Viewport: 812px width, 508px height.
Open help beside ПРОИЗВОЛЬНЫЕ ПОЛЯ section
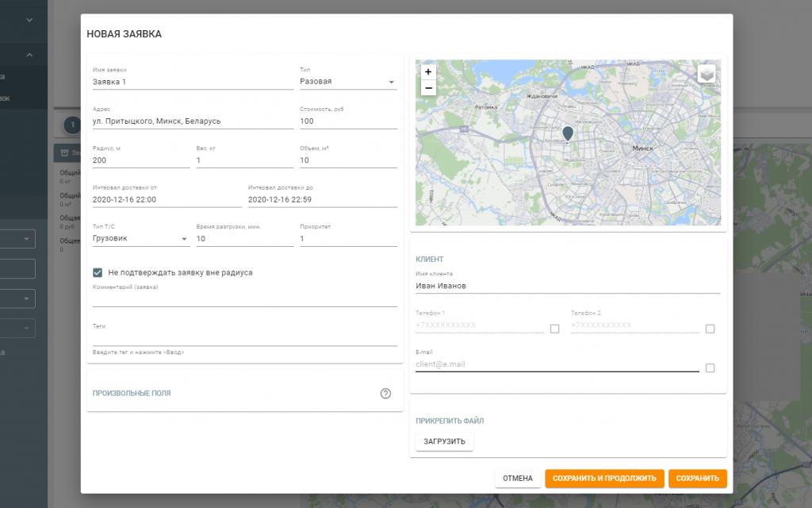386,391
